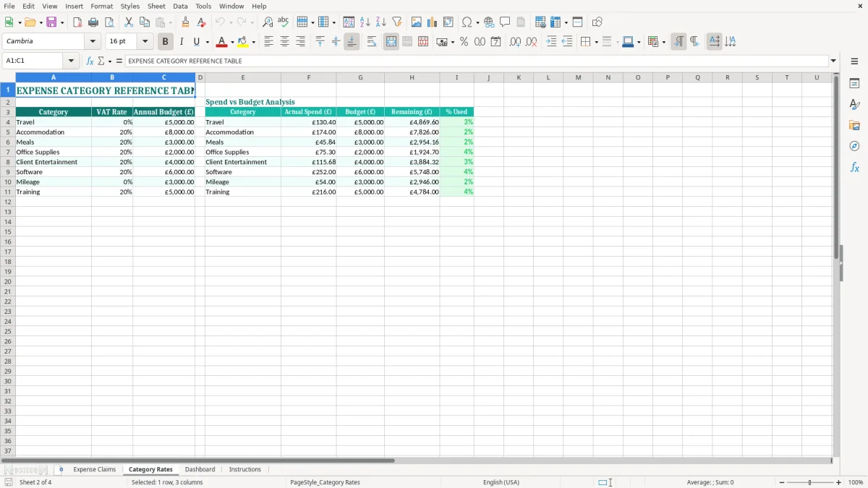The height and width of the screenshot is (488, 868).
Task: Open the Format menu
Action: (x=101, y=6)
